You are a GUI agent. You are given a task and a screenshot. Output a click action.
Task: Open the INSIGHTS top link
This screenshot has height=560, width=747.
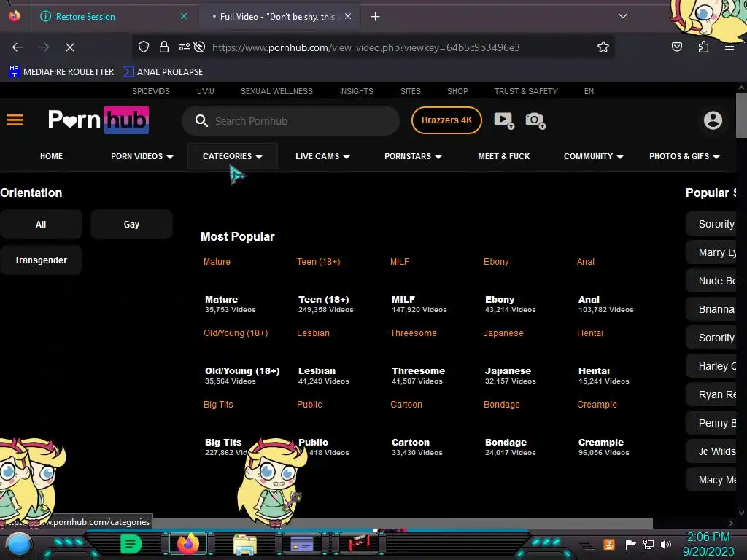[x=356, y=91]
